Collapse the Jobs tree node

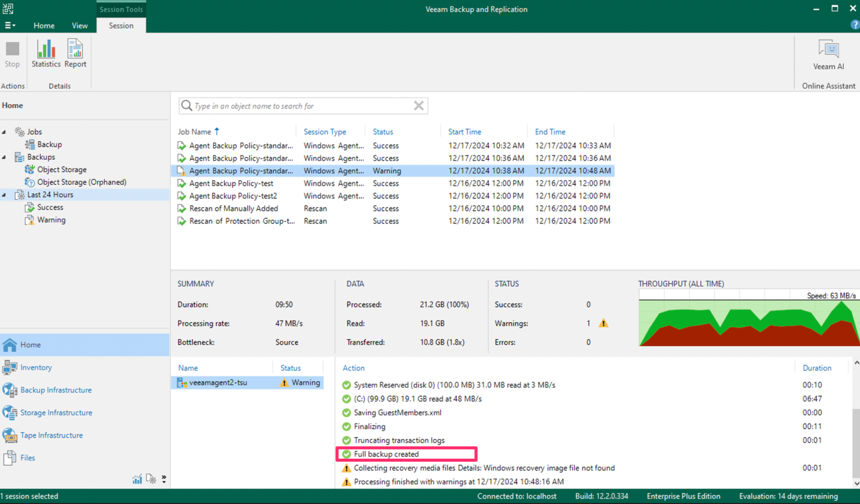click(x=4, y=132)
